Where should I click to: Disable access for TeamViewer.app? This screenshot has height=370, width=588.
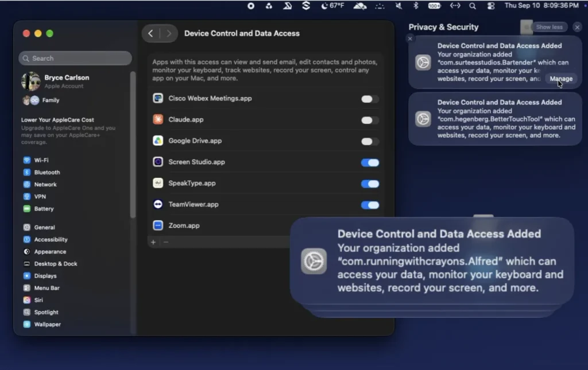tap(370, 205)
